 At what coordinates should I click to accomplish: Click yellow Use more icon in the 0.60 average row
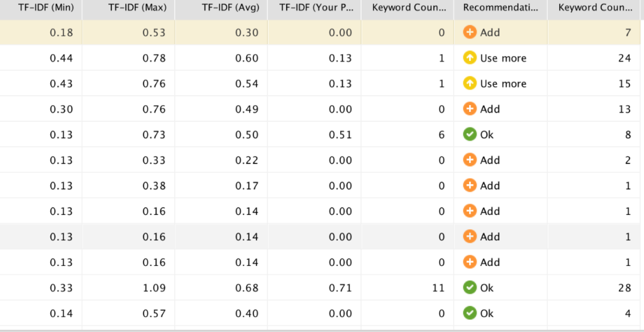pos(470,58)
